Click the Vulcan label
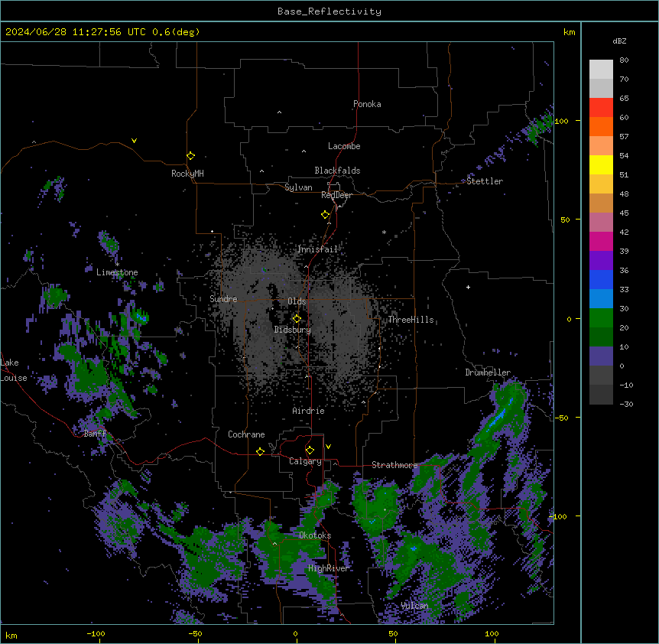This screenshot has height=644, width=659. (x=414, y=606)
